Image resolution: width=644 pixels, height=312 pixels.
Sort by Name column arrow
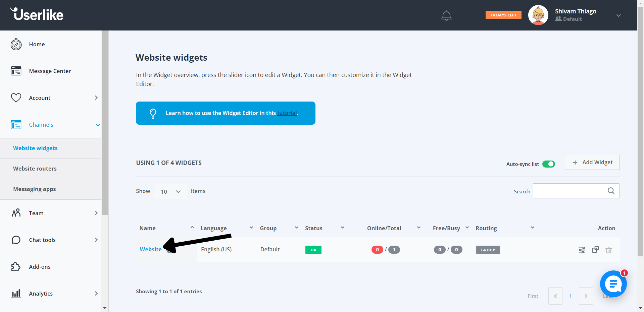[x=192, y=227]
